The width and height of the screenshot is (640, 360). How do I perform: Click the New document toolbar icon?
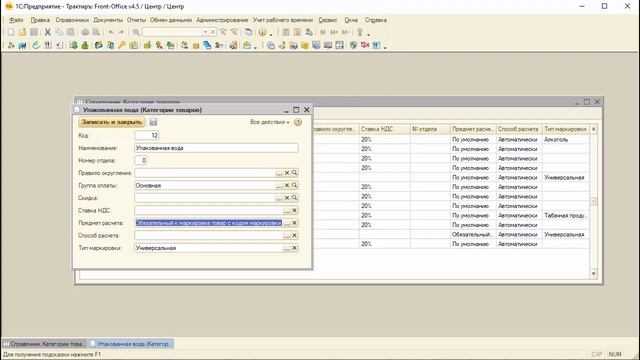coord(11,32)
